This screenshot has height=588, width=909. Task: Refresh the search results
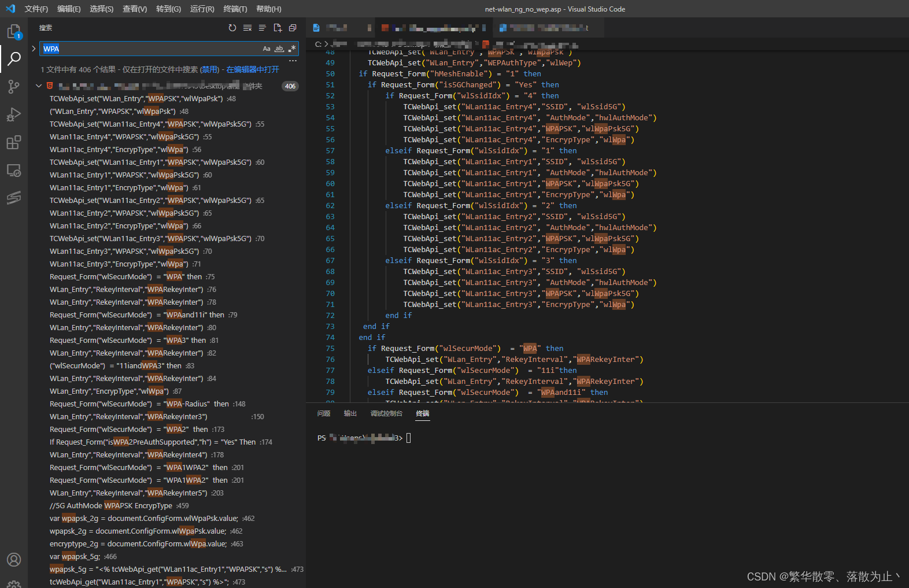(232, 28)
